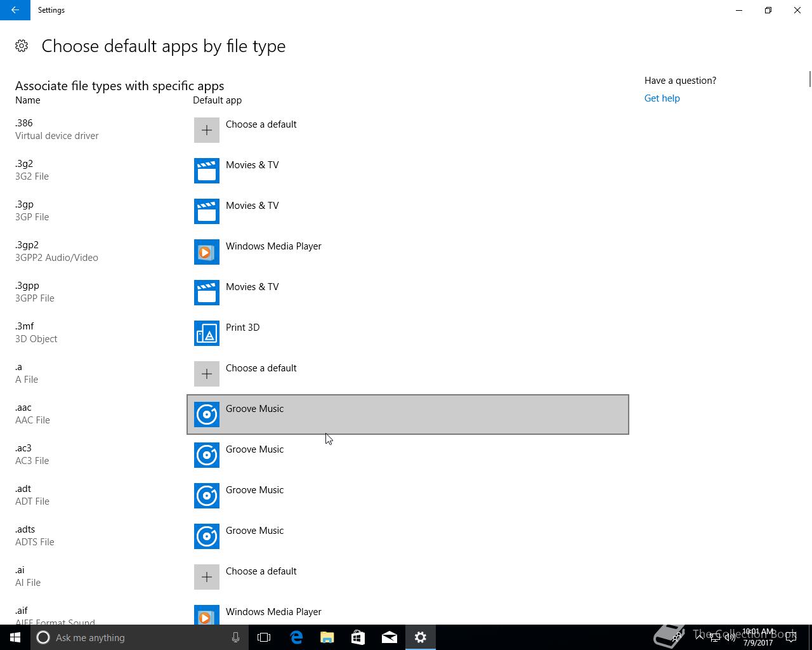Click the .adts extension name
The image size is (812, 650).
[25, 529]
